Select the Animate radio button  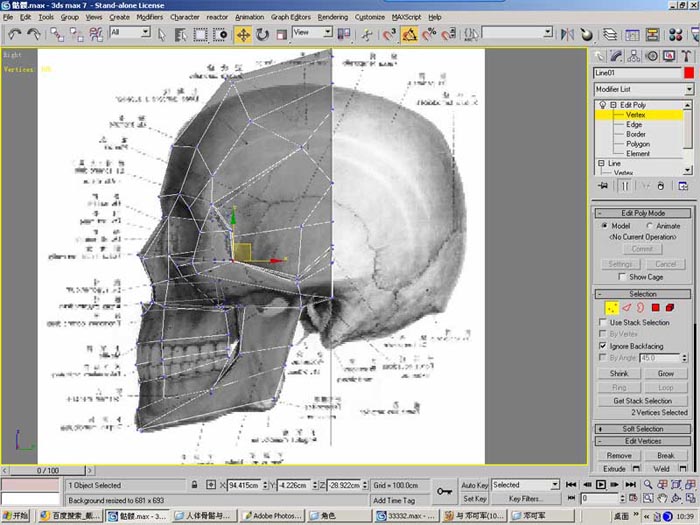coord(650,226)
